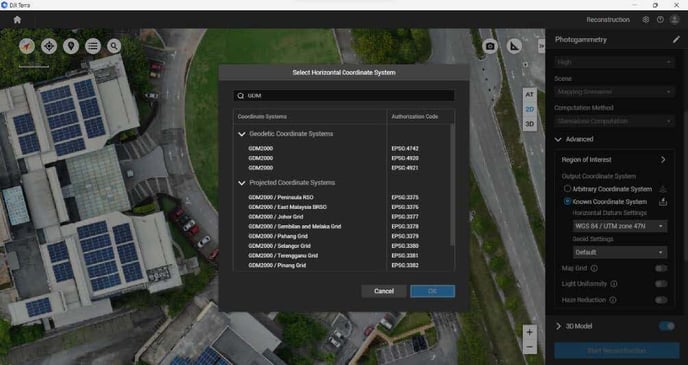Screen dimensions: 688x365
Task: Click the pencil edit icon beside Photogrammetry
Action: tap(676, 39)
